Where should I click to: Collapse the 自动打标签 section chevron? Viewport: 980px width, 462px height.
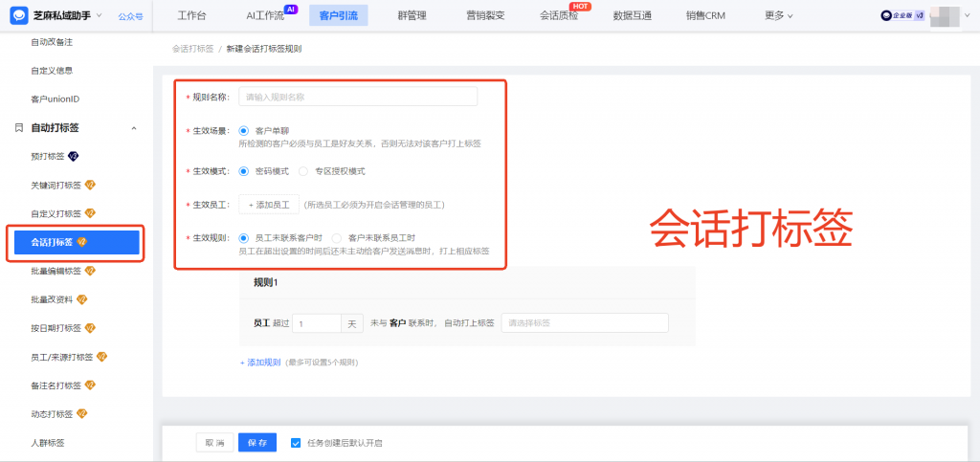pos(133,128)
